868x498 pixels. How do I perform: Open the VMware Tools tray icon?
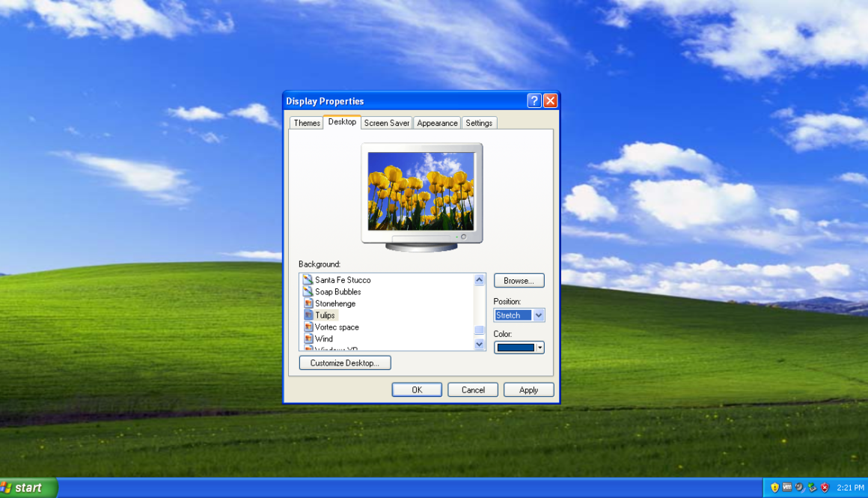(787, 488)
